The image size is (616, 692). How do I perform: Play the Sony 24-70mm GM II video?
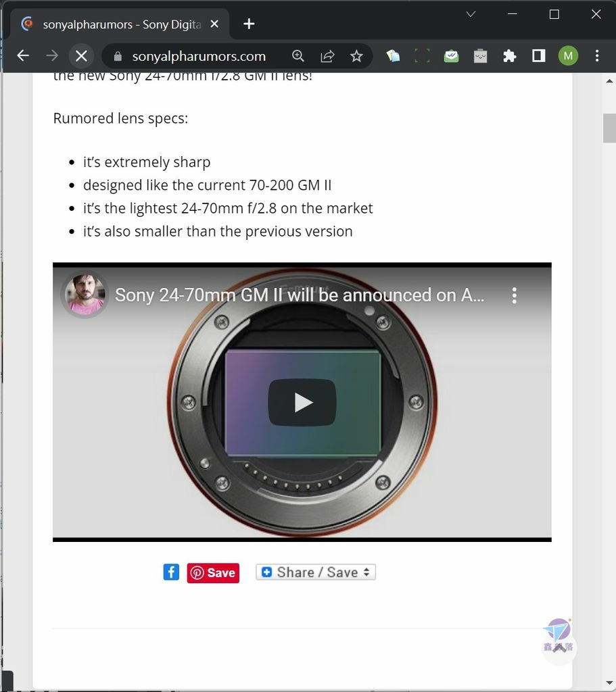(302, 402)
